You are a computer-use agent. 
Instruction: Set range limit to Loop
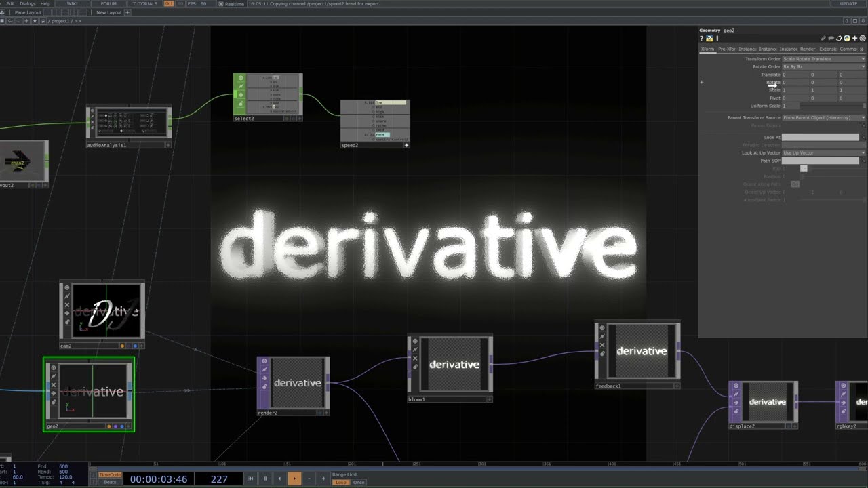tap(341, 482)
